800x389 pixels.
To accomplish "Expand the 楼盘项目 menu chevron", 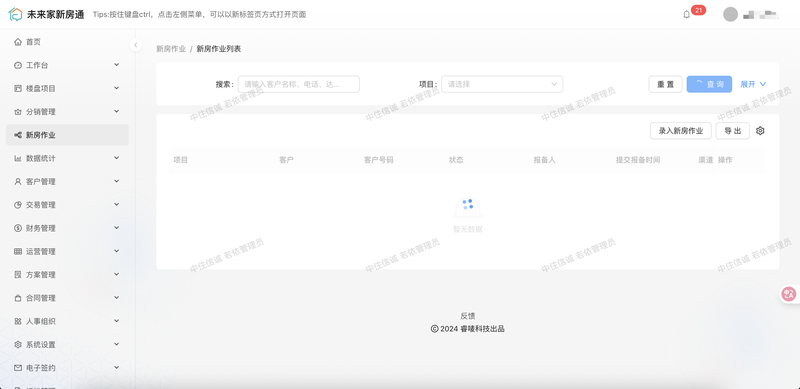I will tap(116, 88).
